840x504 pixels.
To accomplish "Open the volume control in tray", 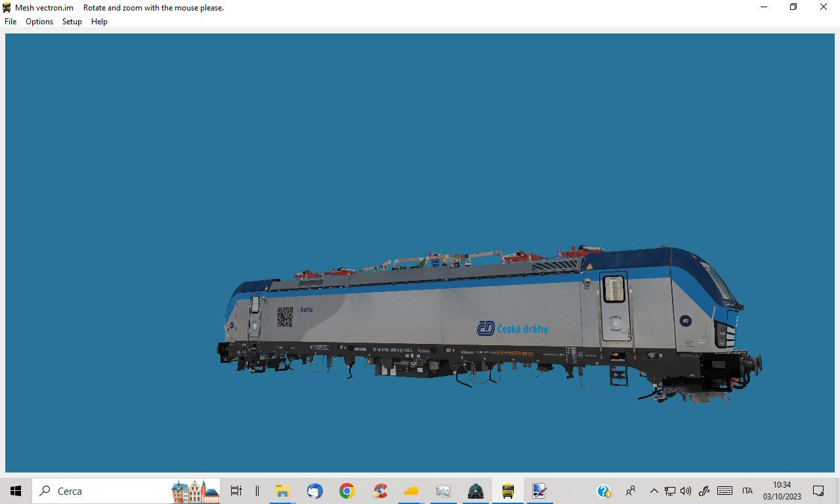I will click(686, 491).
